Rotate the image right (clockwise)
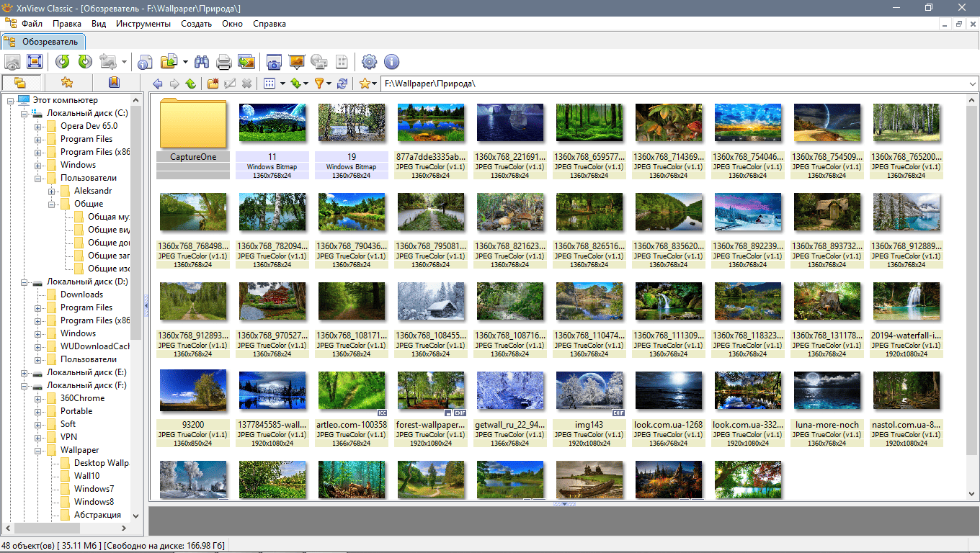The height and width of the screenshot is (553, 980). pyautogui.click(x=85, y=62)
